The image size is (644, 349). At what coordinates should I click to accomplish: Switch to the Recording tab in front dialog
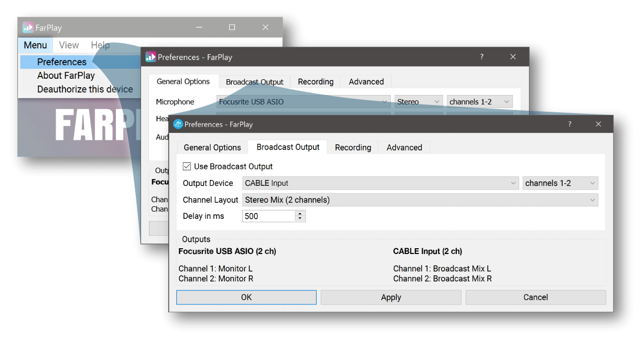point(353,147)
